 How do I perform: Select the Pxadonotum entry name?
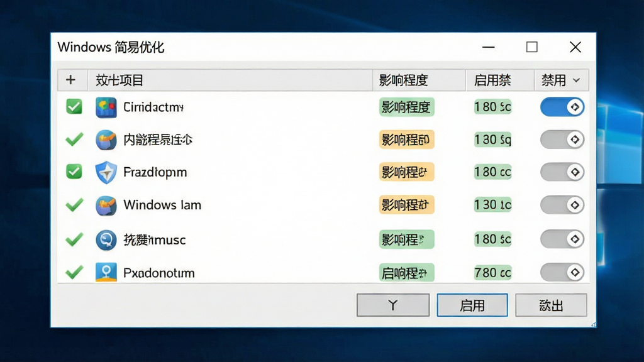click(159, 273)
